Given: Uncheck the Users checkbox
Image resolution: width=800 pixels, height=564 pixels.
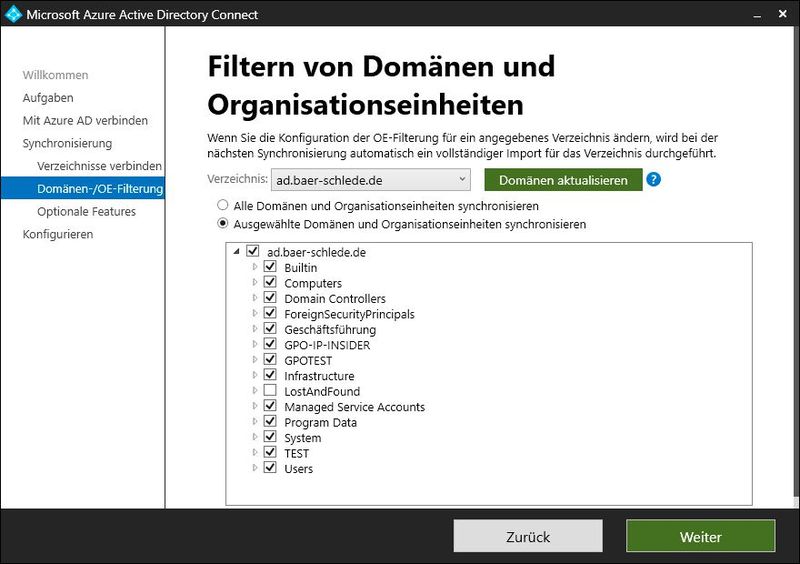Looking at the screenshot, I should (270, 468).
